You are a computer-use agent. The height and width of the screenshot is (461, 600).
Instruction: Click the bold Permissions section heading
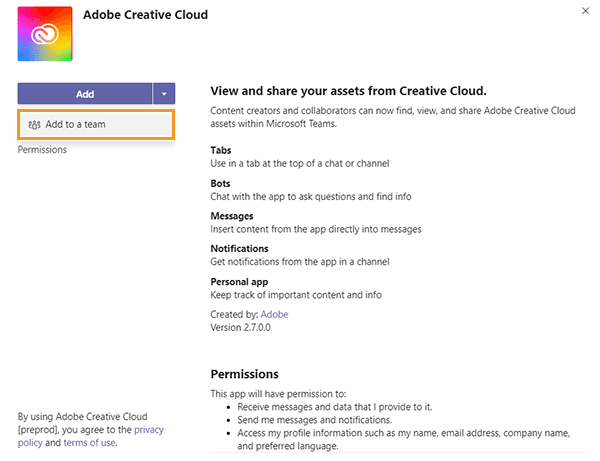(x=245, y=374)
